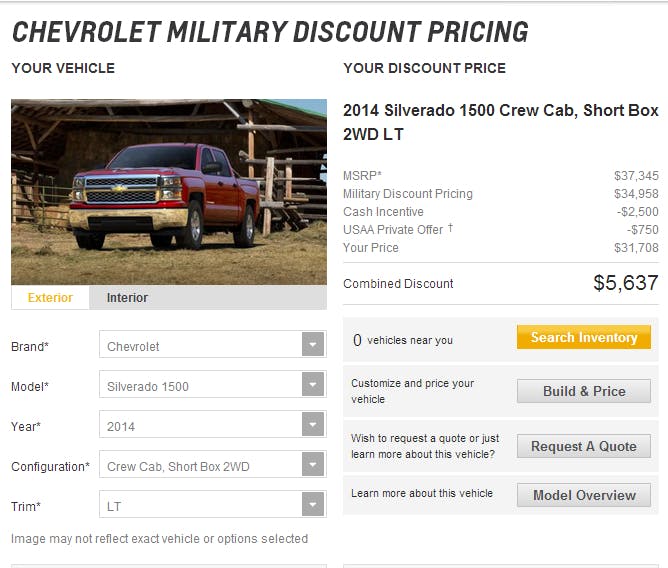Click the dagger footnote after USAA Private Offer

[450, 229]
